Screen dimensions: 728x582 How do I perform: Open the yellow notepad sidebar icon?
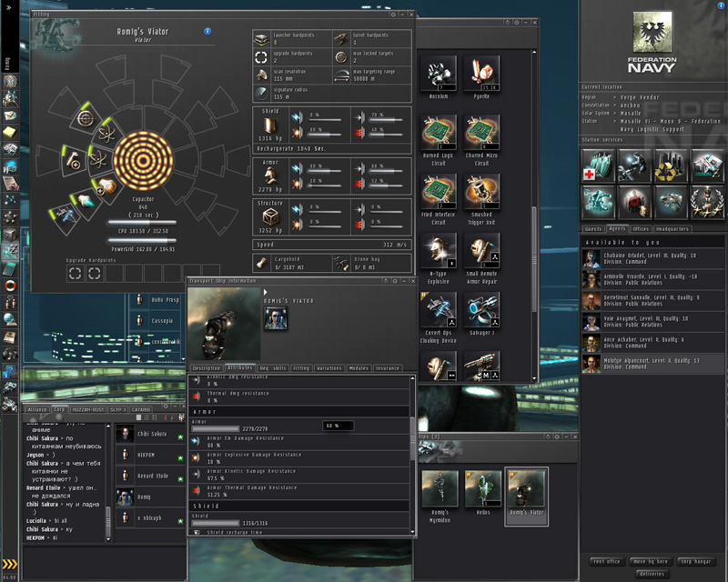pos(10,133)
